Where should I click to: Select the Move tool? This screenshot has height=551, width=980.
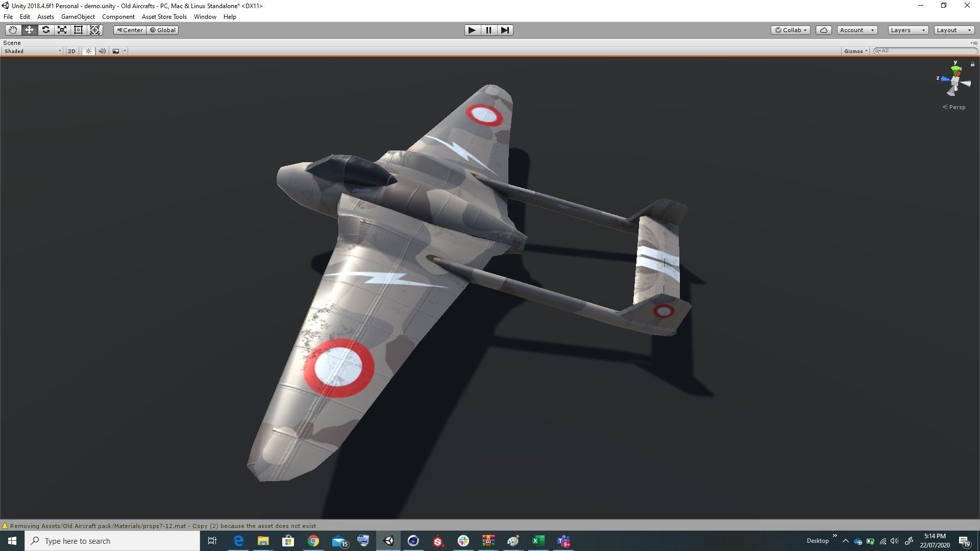click(x=29, y=30)
